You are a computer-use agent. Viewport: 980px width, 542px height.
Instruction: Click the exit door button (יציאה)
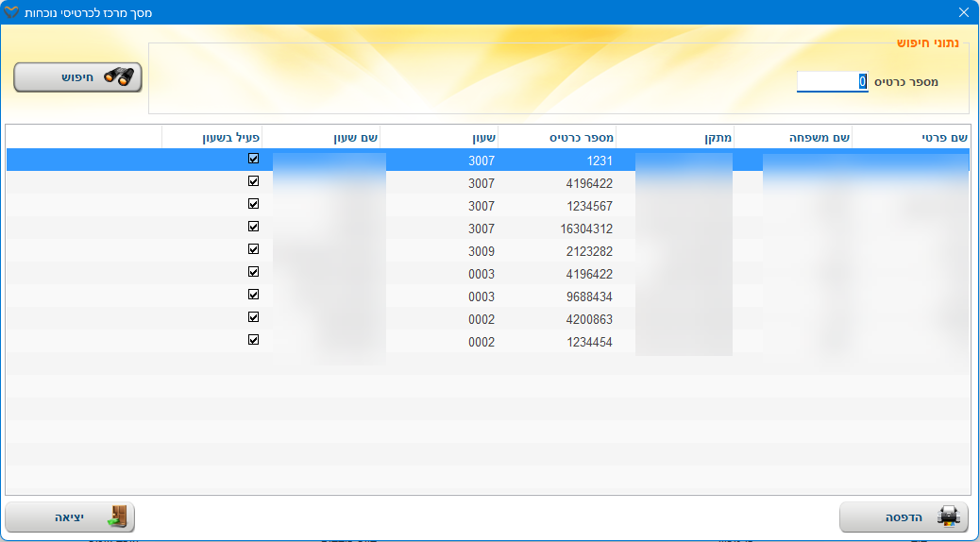point(70,517)
